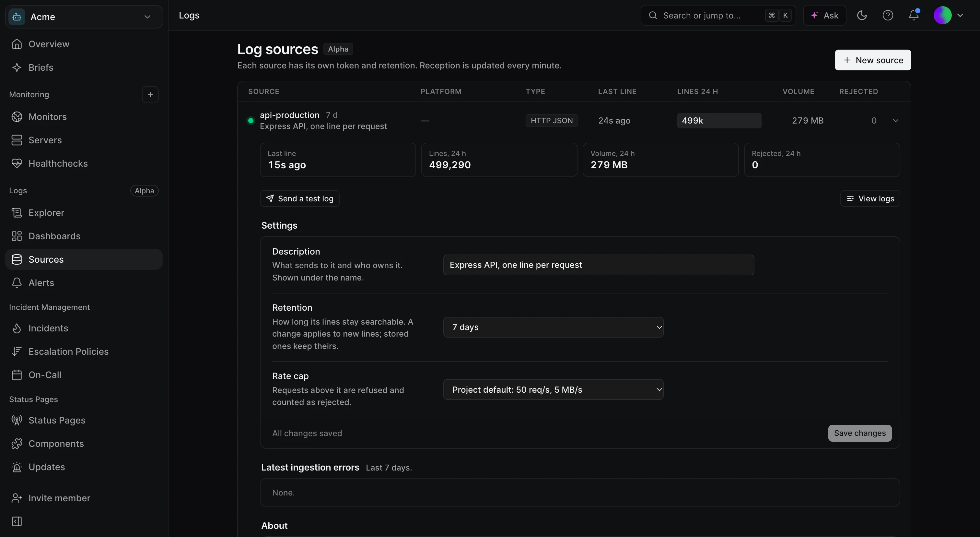Click View logs button
Image resolution: width=980 pixels, height=537 pixels.
[870, 199]
